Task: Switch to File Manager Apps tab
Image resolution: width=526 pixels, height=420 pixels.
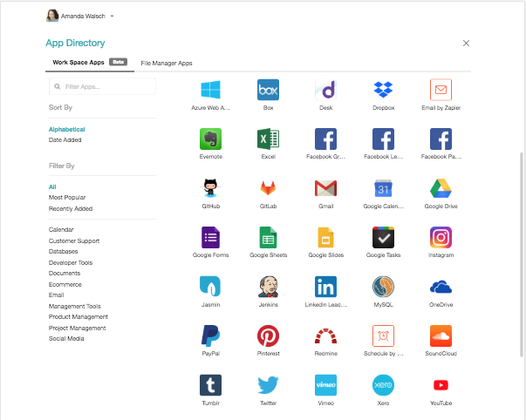Action: click(167, 63)
